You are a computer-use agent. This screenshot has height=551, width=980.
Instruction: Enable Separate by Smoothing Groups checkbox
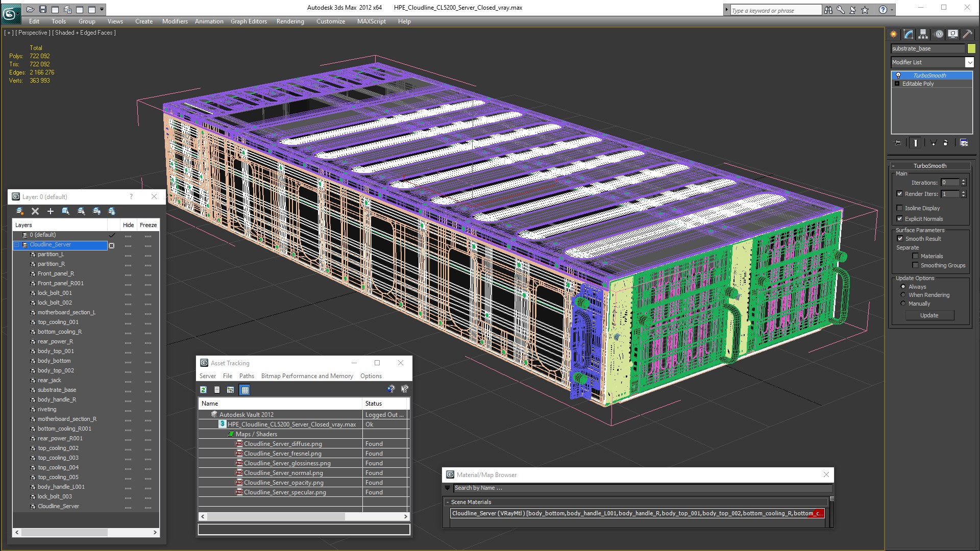[x=915, y=265]
